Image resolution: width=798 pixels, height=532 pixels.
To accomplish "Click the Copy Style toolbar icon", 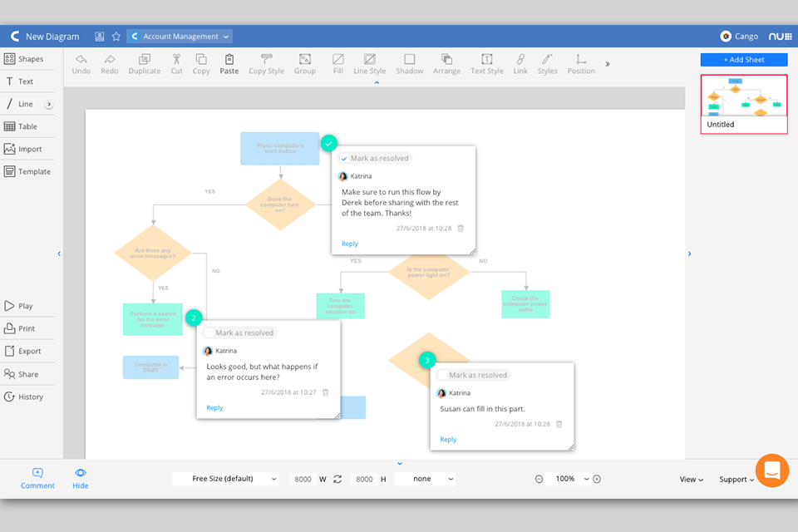I will point(266,64).
